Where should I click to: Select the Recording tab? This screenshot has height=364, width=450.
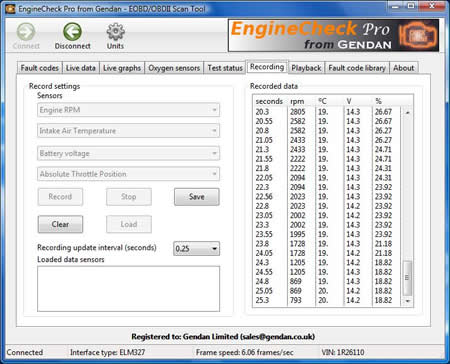pos(267,67)
